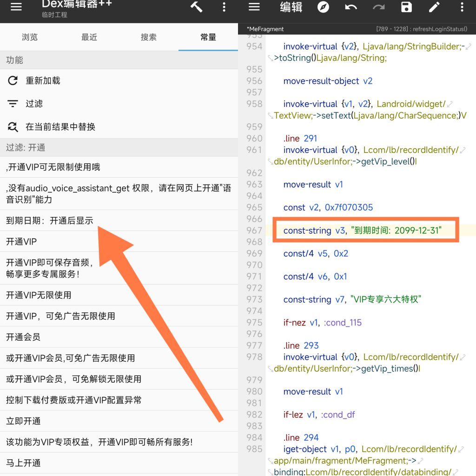The width and height of the screenshot is (476, 476).
Task: Open the hammer compile icon
Action: tap(196, 7)
